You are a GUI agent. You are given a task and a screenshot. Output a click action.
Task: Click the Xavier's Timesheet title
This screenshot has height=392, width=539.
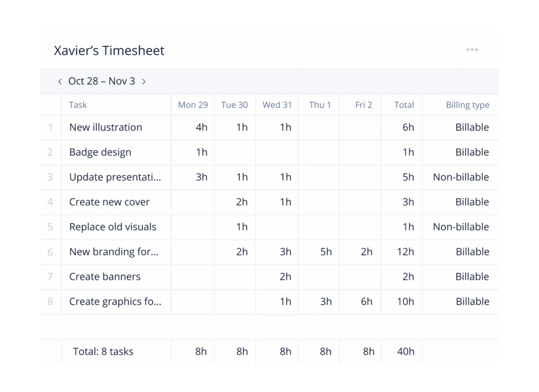click(109, 51)
